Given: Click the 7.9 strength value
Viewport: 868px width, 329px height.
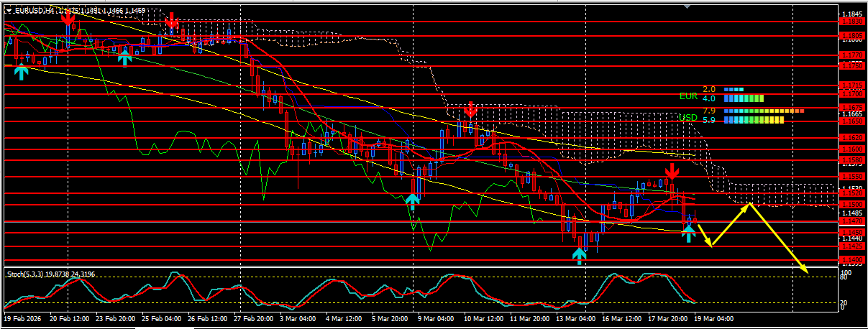Looking at the screenshot, I should (x=709, y=111).
